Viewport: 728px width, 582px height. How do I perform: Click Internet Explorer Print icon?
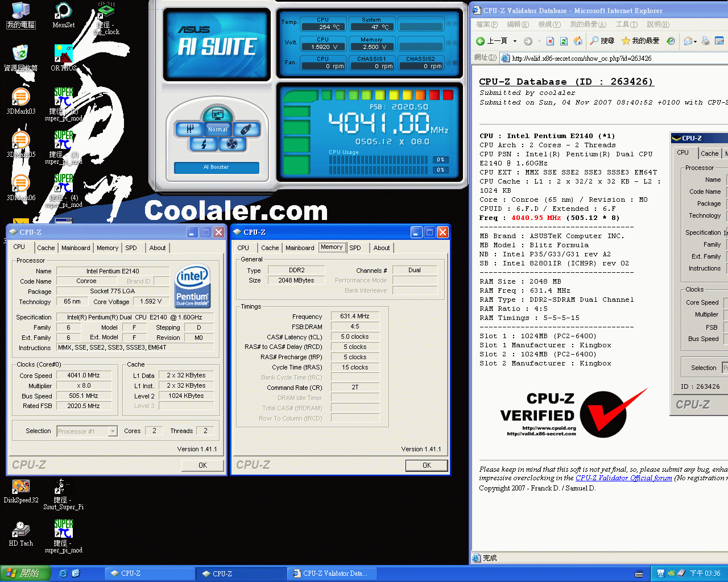(706, 41)
